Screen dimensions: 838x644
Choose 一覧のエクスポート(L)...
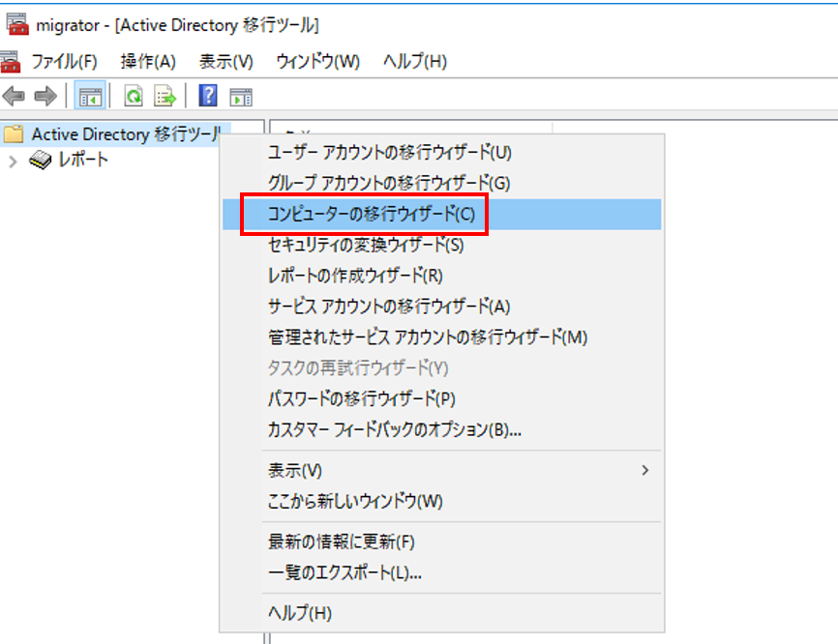pos(442,573)
